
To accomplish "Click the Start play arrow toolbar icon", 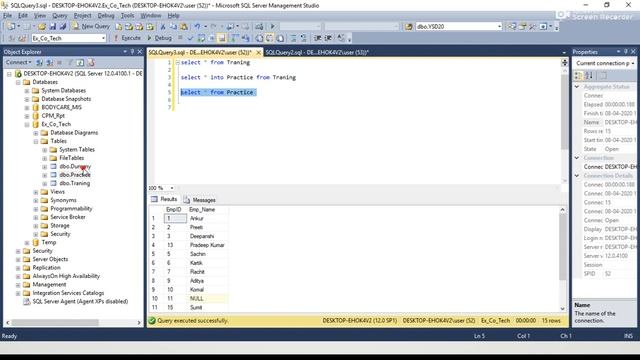I will pyautogui.click(x=272, y=27).
